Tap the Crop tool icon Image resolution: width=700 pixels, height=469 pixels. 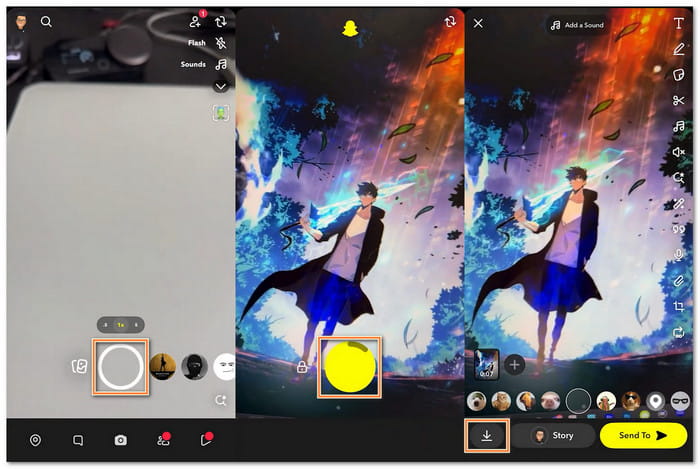pos(679,306)
